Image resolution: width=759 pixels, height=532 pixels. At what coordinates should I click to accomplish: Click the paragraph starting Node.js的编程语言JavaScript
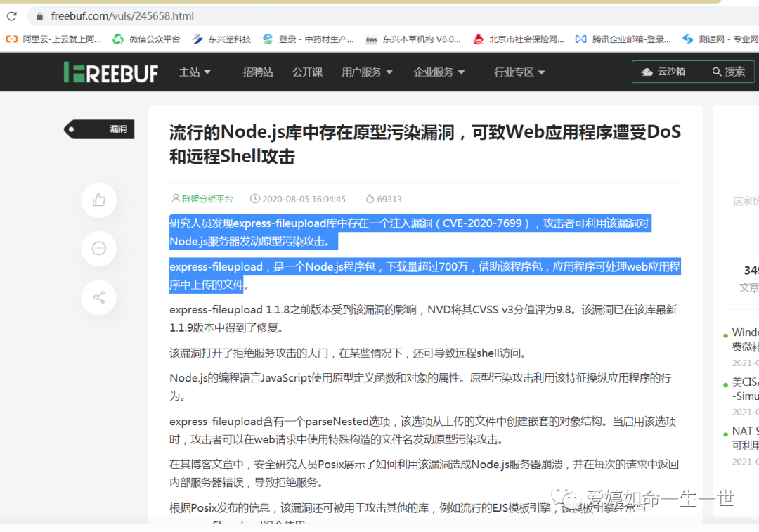(x=420, y=387)
